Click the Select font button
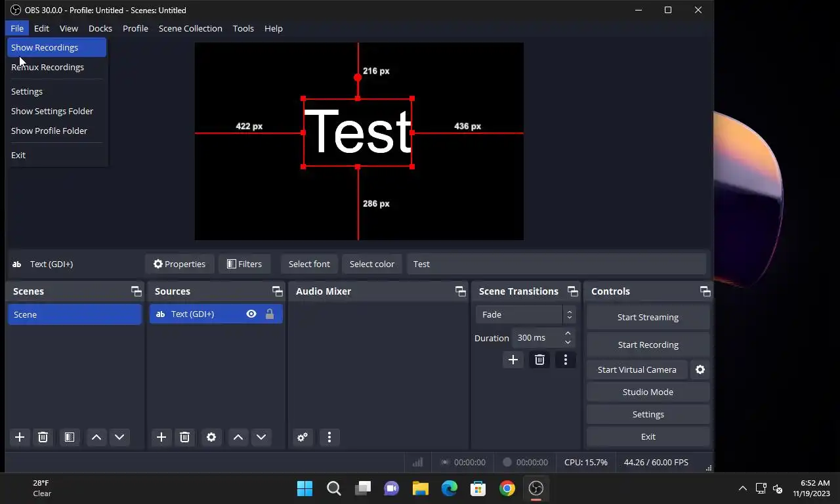The image size is (840, 504). 309,264
